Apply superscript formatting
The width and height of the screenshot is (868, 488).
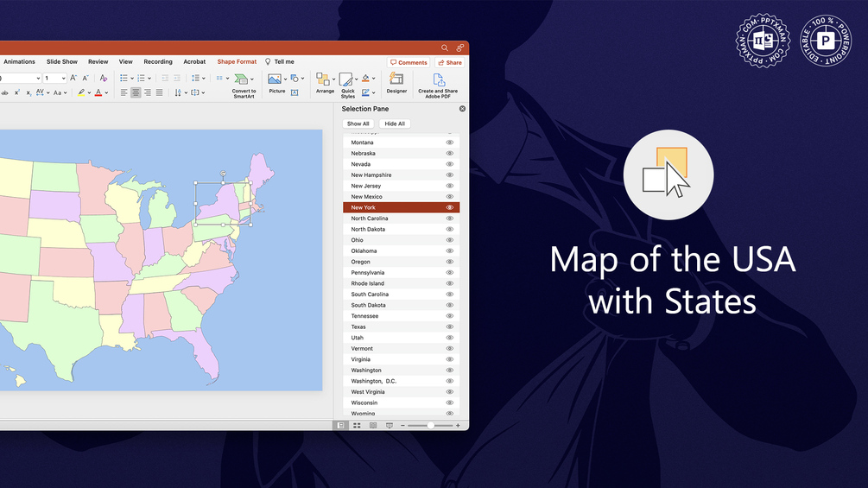point(17,92)
